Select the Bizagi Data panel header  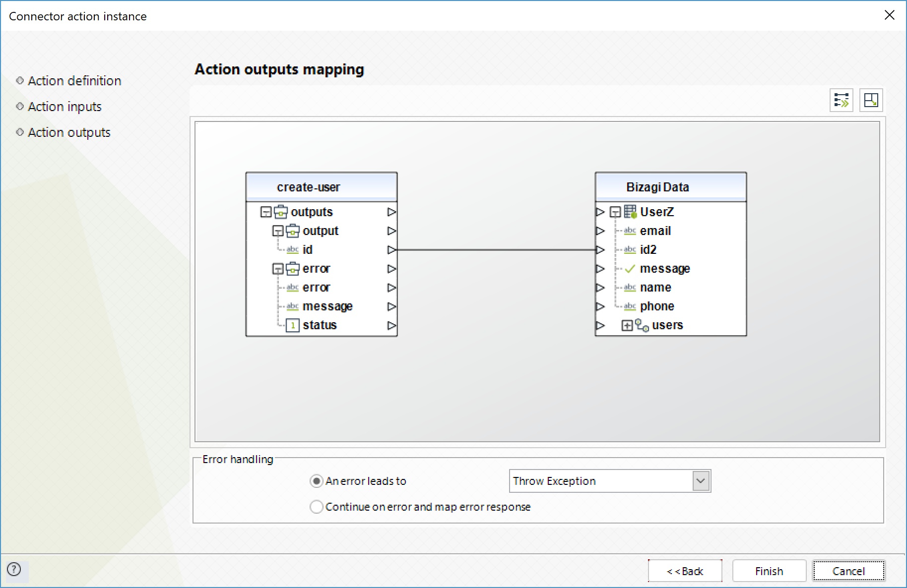671,187
